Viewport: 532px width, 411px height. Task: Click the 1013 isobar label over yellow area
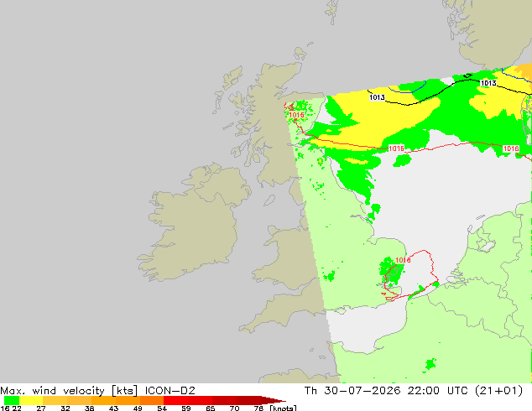coord(377,97)
